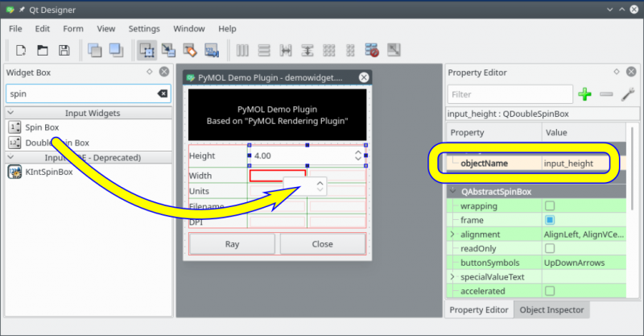
Task: Uncheck the frame property checkbox
Action: (550, 220)
